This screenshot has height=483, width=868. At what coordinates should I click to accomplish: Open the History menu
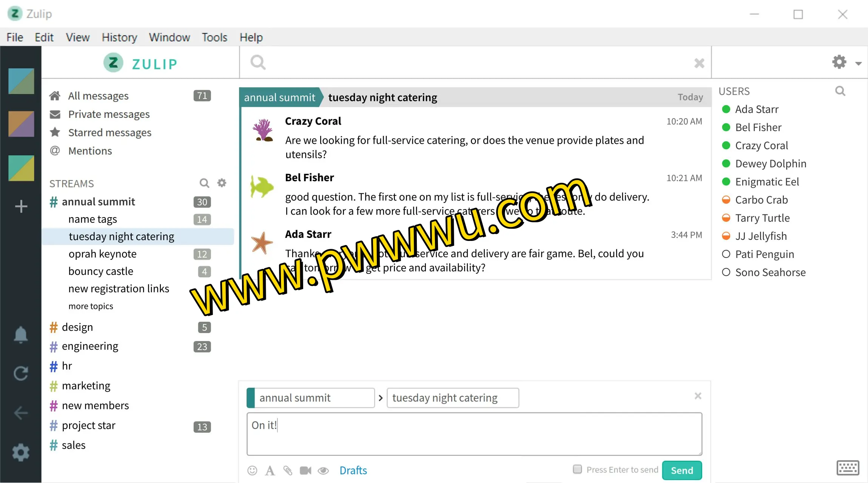[x=119, y=37]
